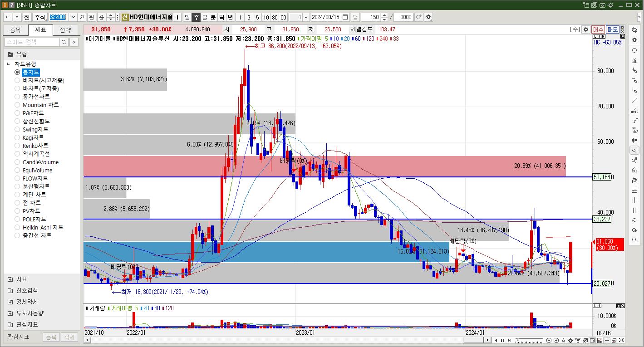Select the circle drawing tool
Screen dimensions: 644x347
(634, 50)
